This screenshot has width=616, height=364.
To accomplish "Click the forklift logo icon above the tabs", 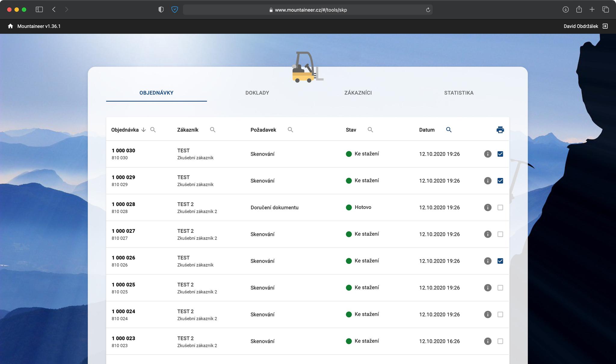I will point(307,67).
